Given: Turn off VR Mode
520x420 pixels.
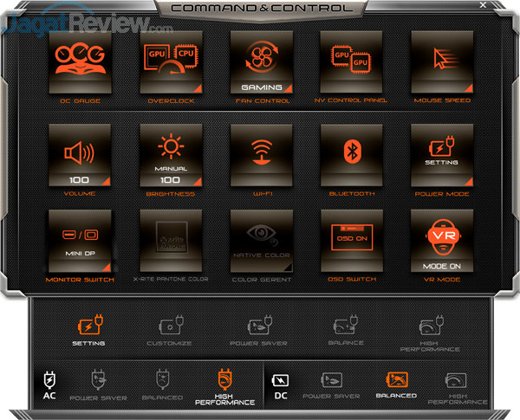Looking at the screenshot, I should pyautogui.click(x=441, y=241).
